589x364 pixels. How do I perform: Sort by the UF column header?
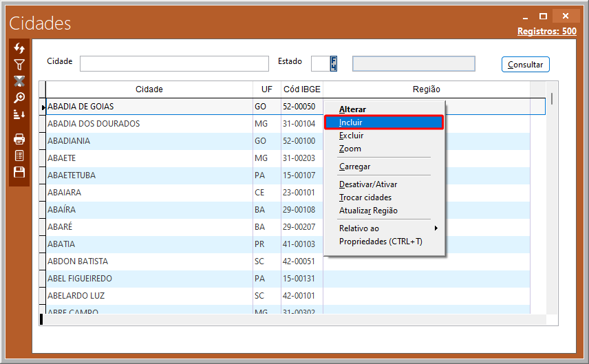click(267, 89)
